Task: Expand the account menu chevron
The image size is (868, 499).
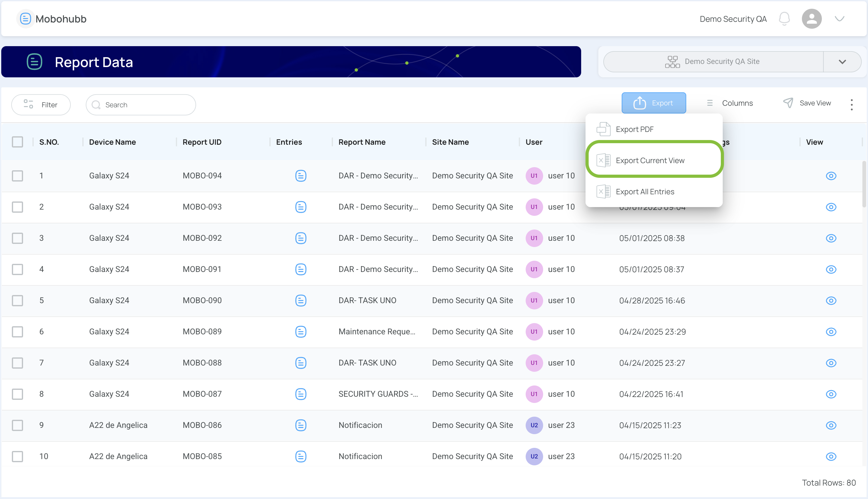Action: pos(839,19)
